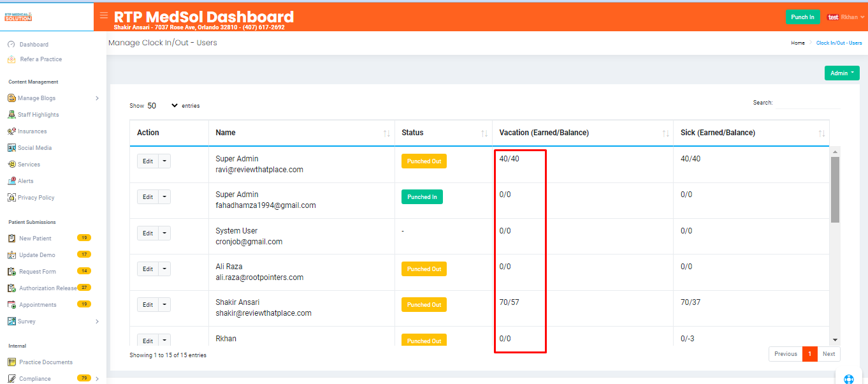Open Edit dropdown arrow for Ali Raza

pyautogui.click(x=164, y=269)
